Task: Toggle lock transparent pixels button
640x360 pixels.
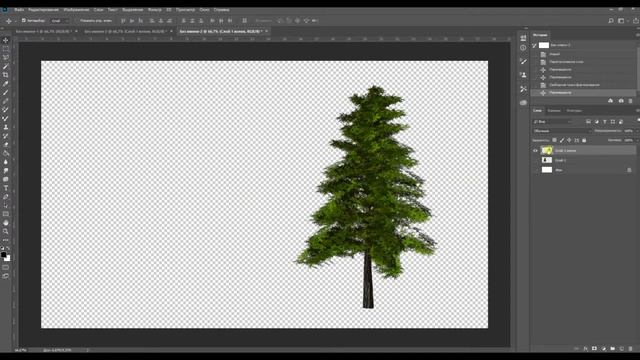Action: coord(554,140)
